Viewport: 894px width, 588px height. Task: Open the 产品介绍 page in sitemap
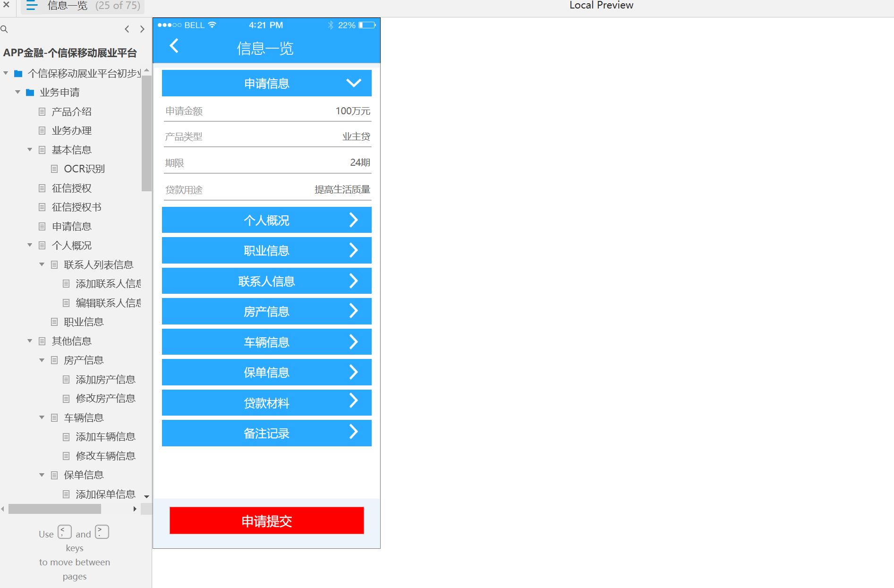point(71,112)
